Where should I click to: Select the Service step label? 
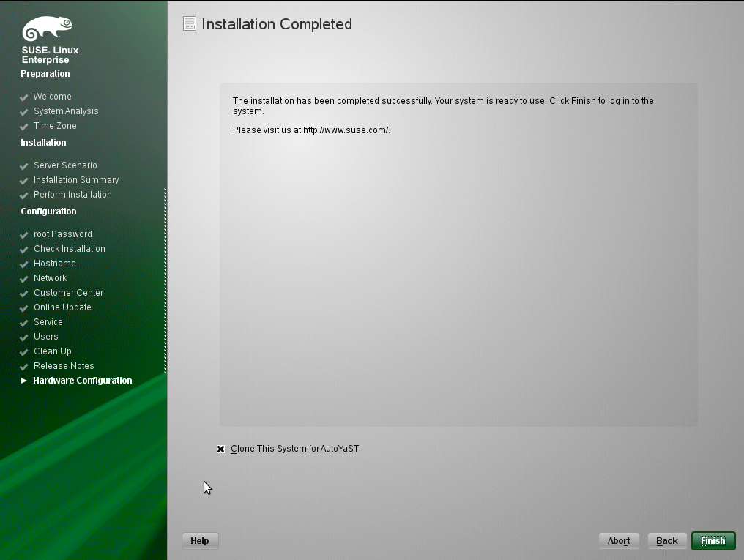click(48, 322)
